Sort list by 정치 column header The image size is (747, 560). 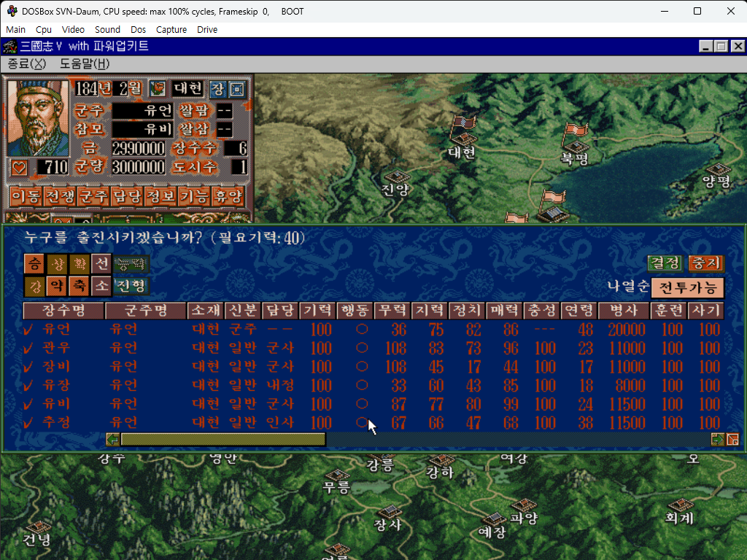(466, 311)
